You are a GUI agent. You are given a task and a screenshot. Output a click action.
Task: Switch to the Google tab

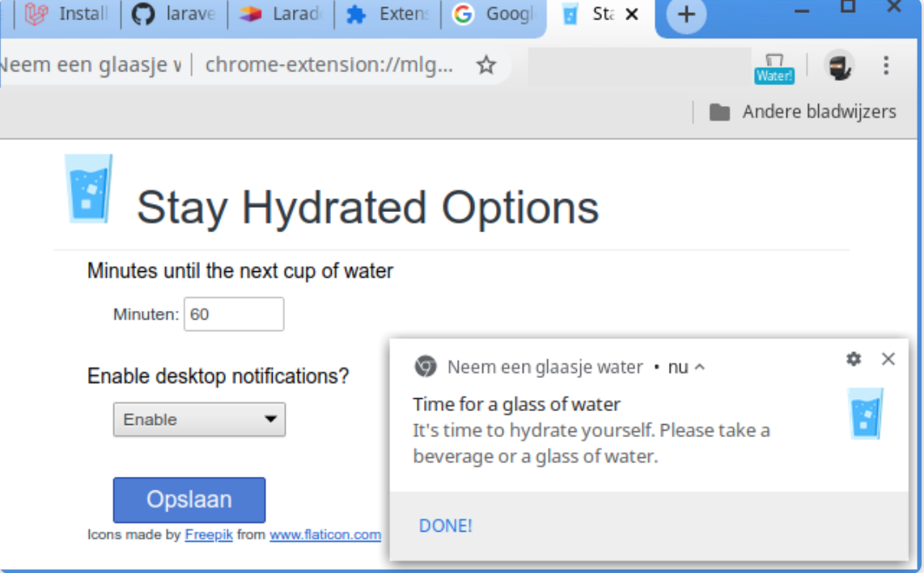coord(493,15)
